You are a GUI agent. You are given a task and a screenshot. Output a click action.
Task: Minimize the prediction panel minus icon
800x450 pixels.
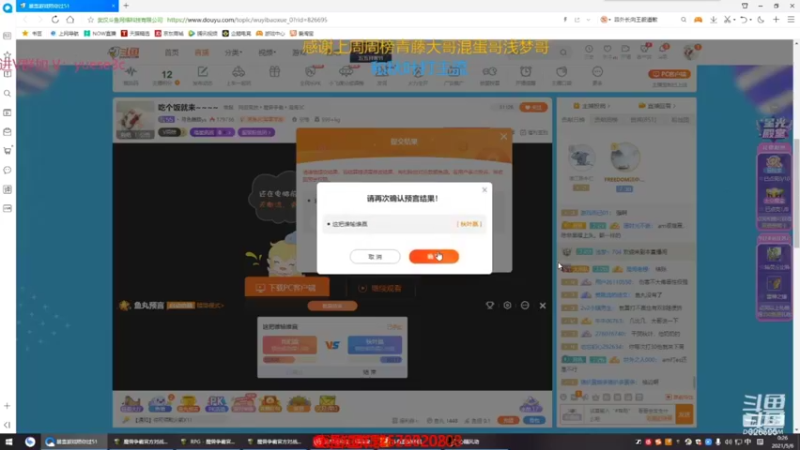pos(525,305)
